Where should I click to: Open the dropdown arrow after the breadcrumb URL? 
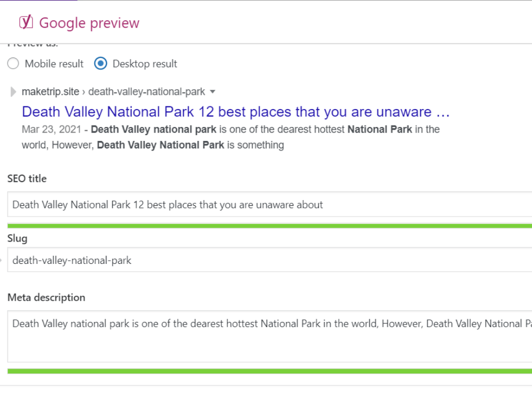[213, 92]
